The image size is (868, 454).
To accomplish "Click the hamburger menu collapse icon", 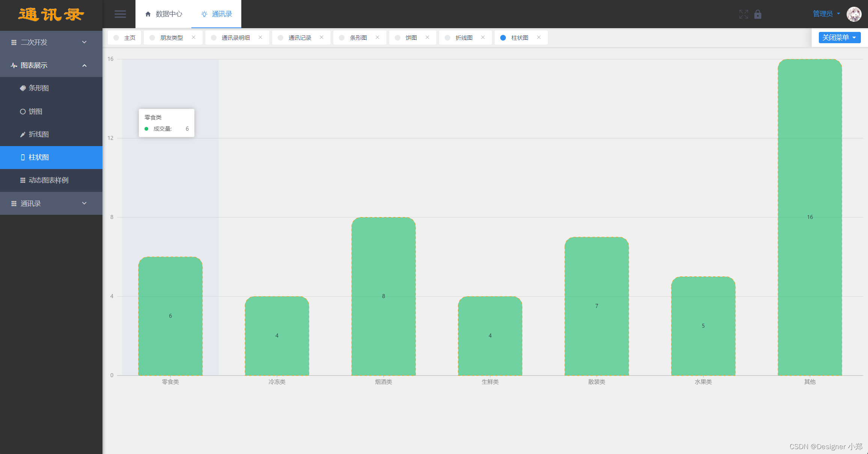I will click(x=120, y=14).
